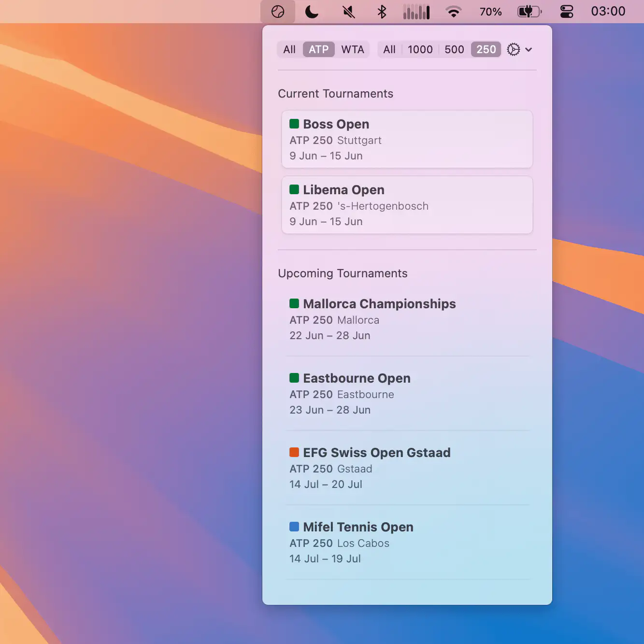Viewport: 644px width, 644px height.
Task: Click Boss Open's '9 Jun – 15 Jun' dates
Action: [326, 156]
